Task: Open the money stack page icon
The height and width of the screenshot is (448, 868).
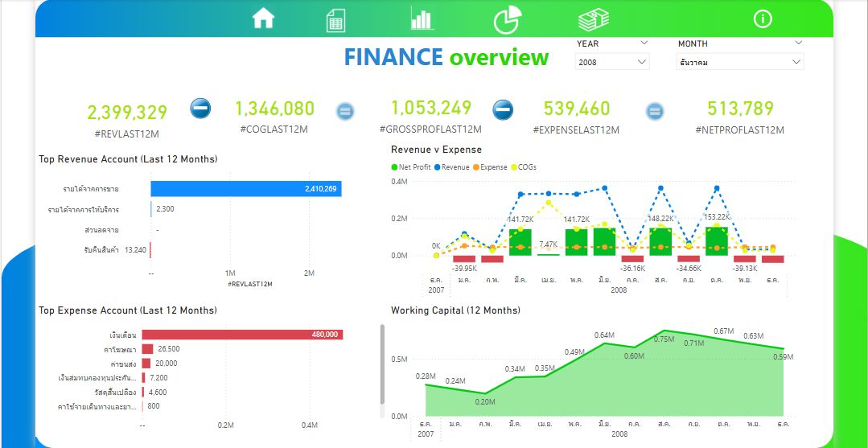Action: (x=593, y=18)
